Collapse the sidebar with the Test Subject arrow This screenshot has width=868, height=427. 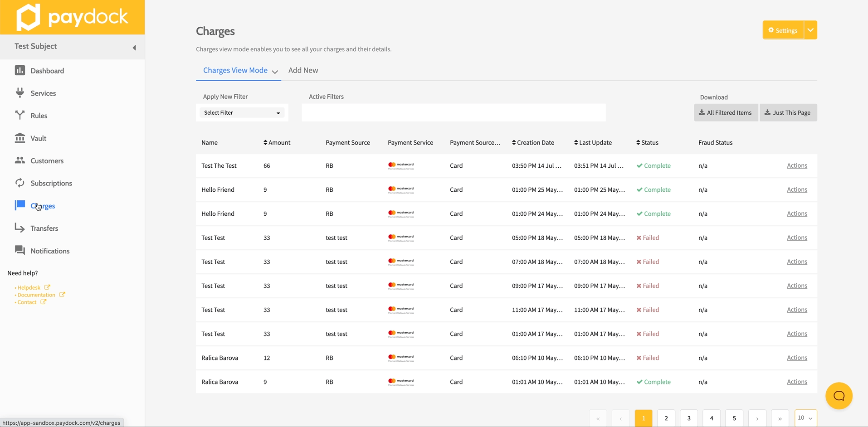click(x=134, y=48)
